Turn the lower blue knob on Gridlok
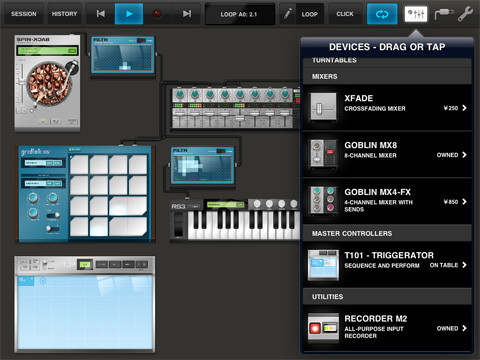 click(33, 213)
